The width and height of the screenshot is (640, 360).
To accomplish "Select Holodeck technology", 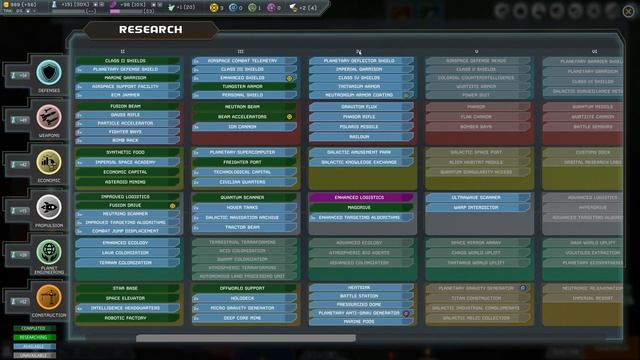I will click(244, 298).
